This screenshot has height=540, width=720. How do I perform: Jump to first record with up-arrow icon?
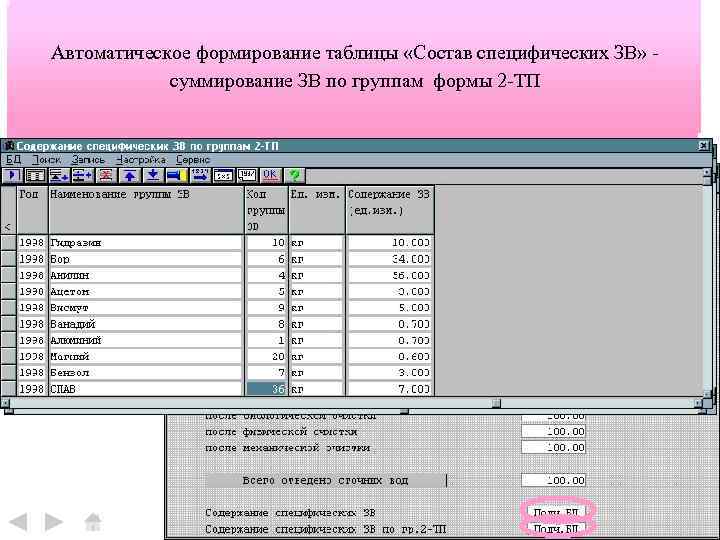click(x=129, y=175)
